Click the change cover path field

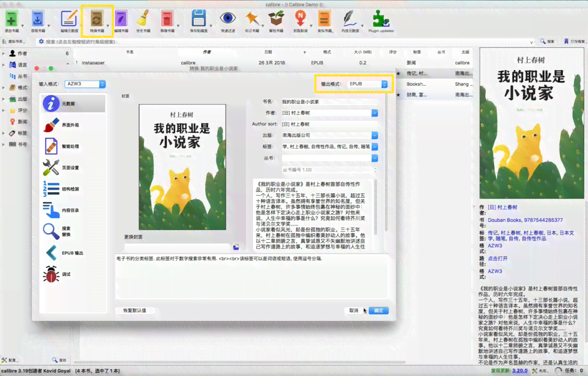tap(177, 247)
